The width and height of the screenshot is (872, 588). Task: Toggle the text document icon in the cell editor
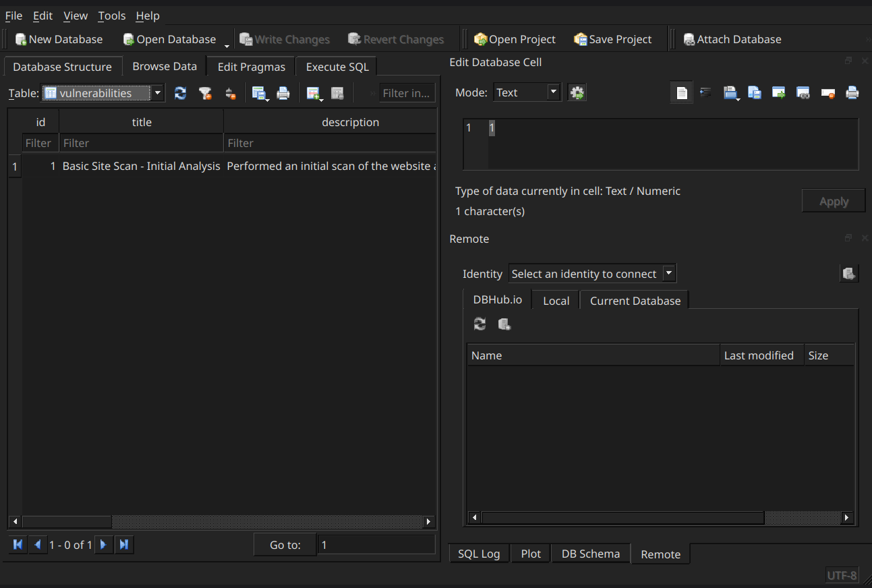pos(682,92)
